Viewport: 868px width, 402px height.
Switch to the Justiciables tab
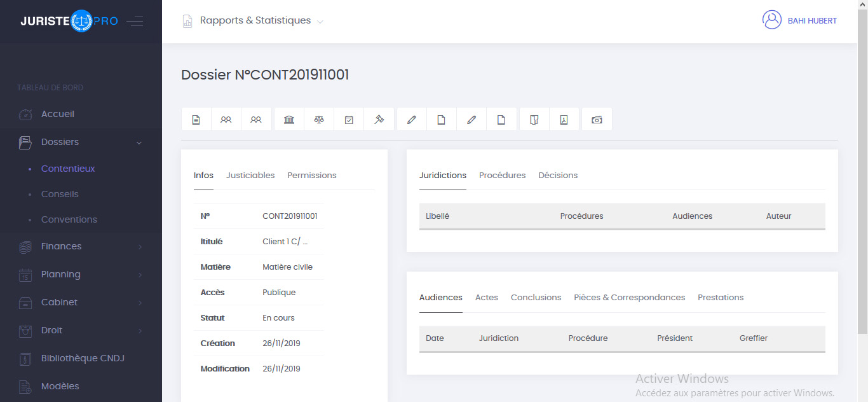(x=250, y=176)
